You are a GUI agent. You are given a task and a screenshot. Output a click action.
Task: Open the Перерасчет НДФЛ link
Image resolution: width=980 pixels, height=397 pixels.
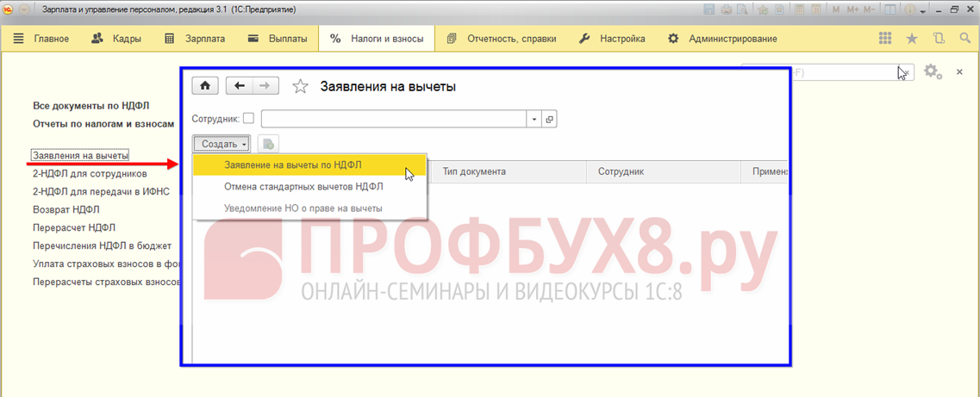coord(74,227)
